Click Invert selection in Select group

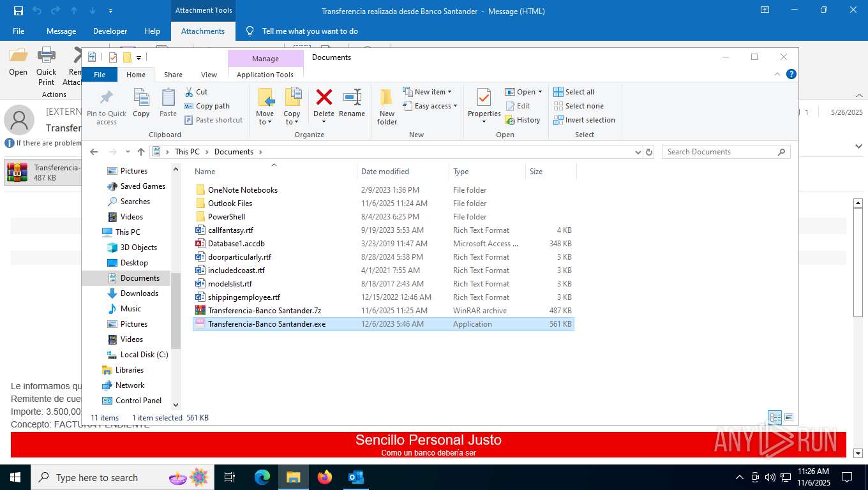click(x=584, y=120)
